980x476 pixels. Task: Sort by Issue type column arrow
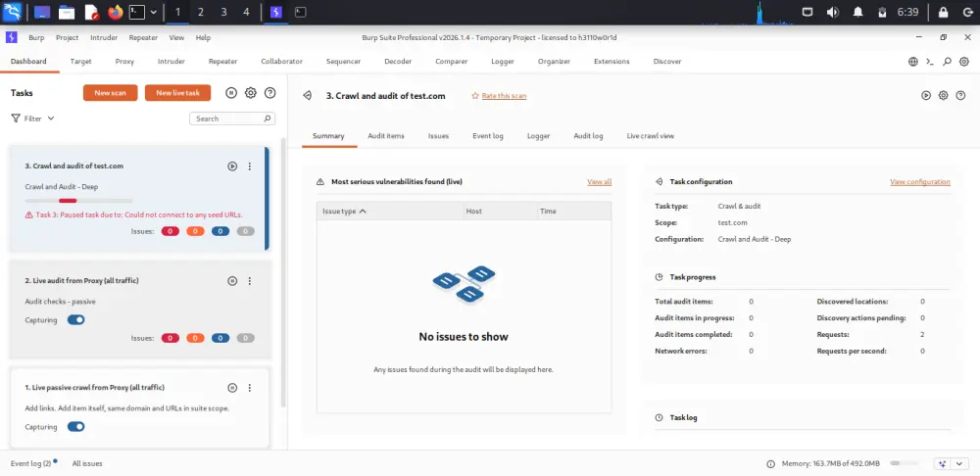pos(363,212)
